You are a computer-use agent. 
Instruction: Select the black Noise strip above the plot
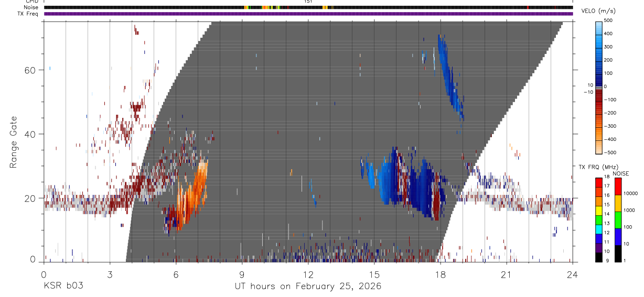(308, 7)
